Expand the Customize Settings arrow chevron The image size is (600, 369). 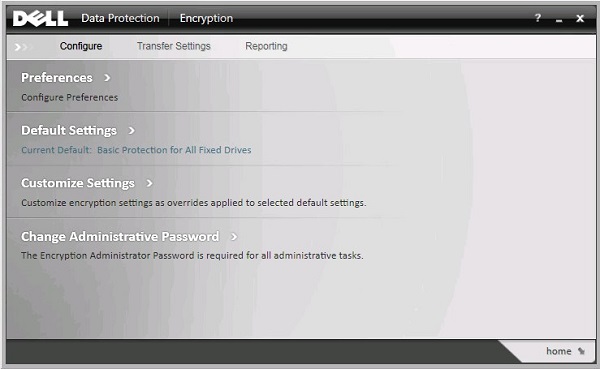[149, 183]
